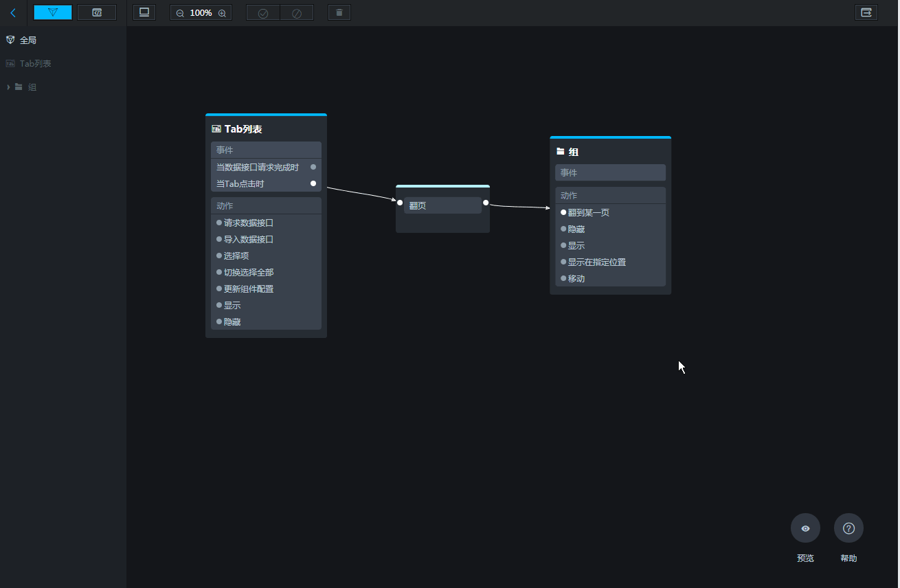Click 切换选择全部 action row
Screen dimensions: 900x588
[266, 272]
